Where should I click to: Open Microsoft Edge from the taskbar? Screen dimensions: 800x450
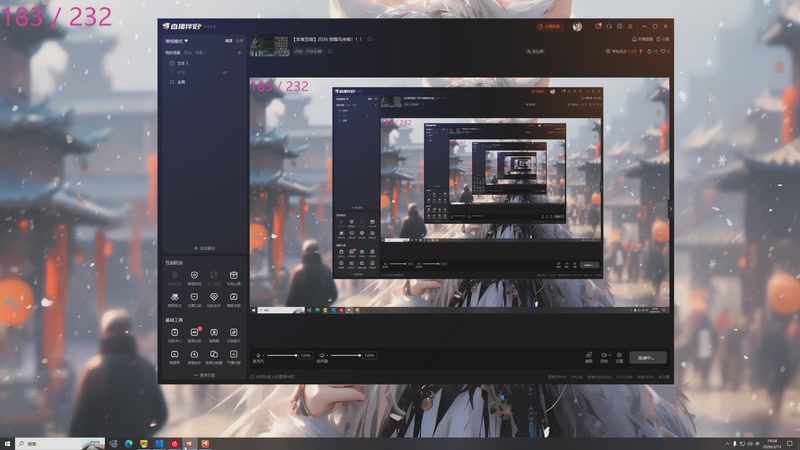point(129,444)
